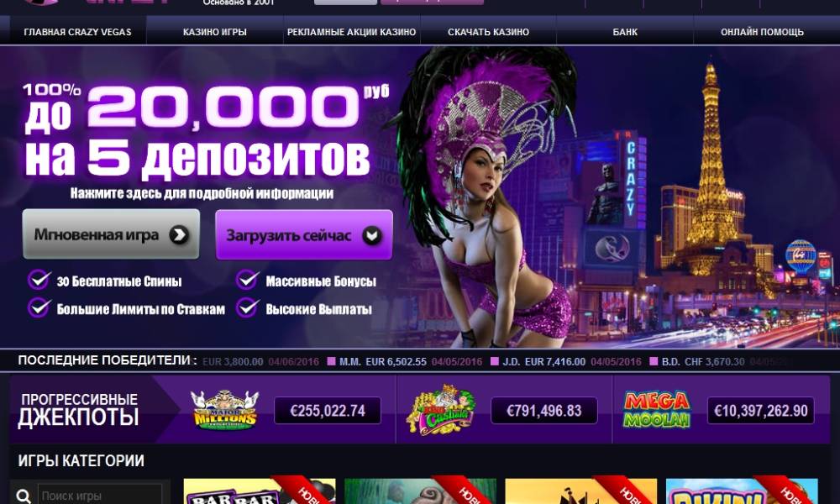Click Нажмите здесь для подробной информации link

202,193
